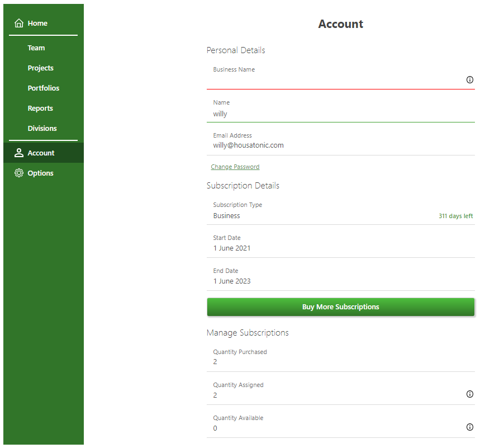Click the End Date field value
Viewport: 504px width, 448px height.
pyautogui.click(x=232, y=281)
